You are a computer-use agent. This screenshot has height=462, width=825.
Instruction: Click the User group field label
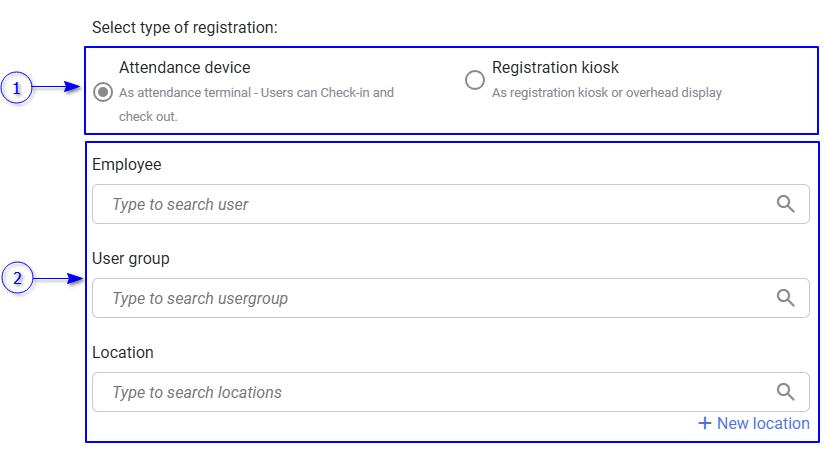point(131,258)
